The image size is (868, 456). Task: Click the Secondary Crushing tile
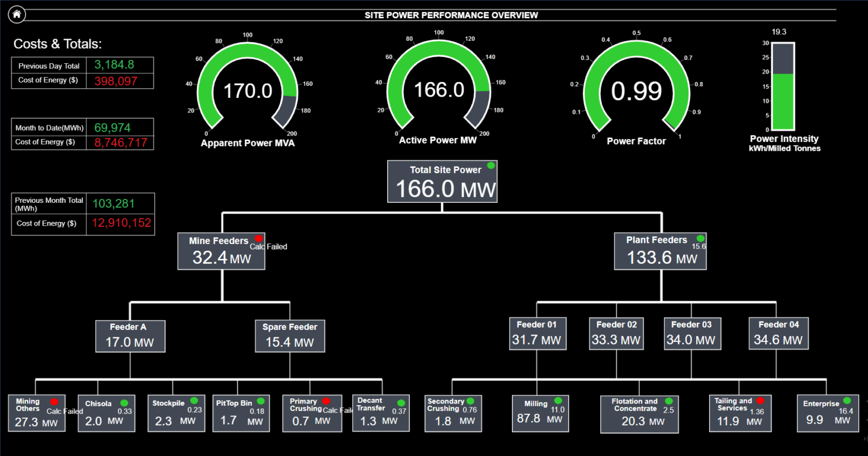(x=453, y=414)
